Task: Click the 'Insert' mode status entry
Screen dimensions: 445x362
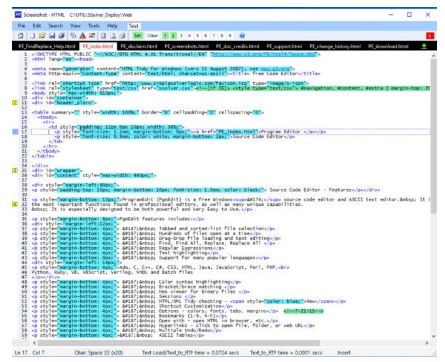Action: point(343,352)
